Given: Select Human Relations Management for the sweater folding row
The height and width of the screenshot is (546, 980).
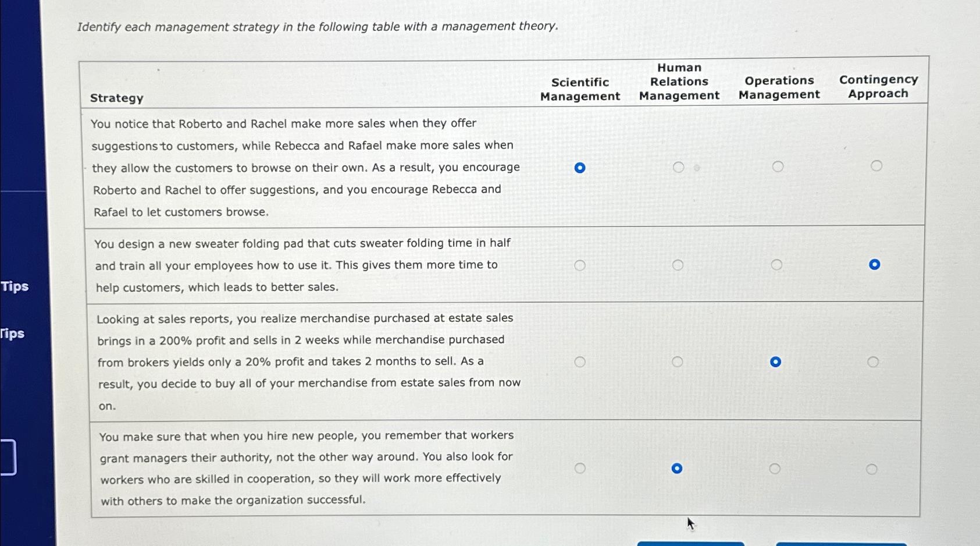Looking at the screenshot, I should pos(678,265).
